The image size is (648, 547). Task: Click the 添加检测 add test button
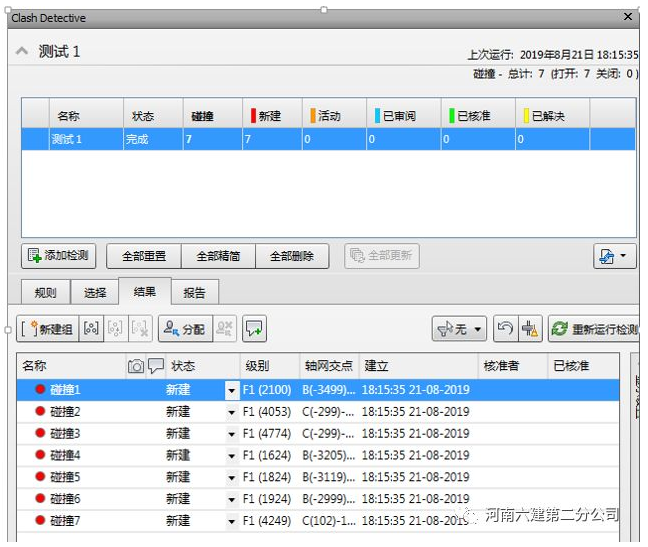click(x=59, y=256)
